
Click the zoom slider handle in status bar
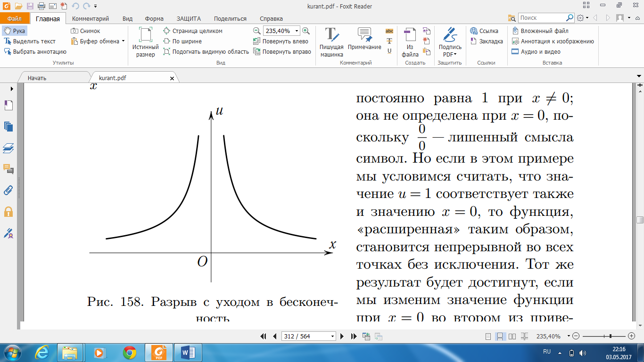pos(611,336)
